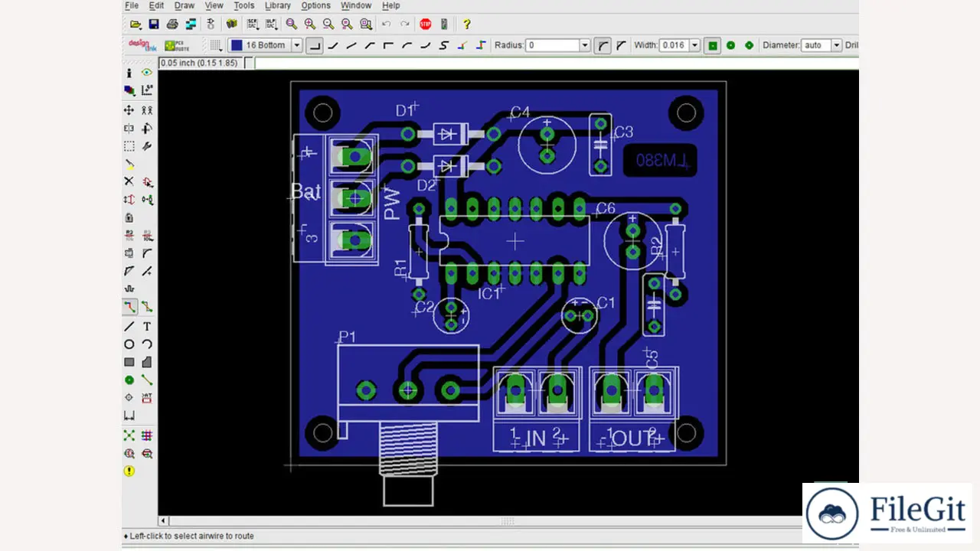
Task: Open the CAM processor icon
Action: tap(191, 24)
